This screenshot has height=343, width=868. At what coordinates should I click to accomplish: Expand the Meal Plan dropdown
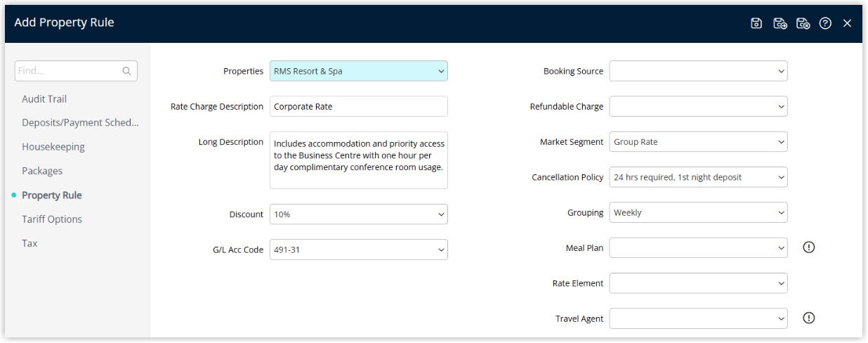(698, 247)
